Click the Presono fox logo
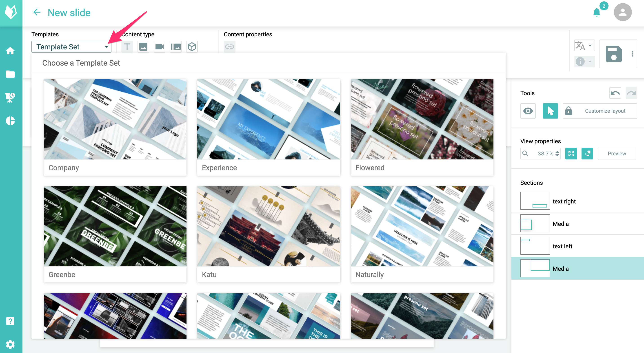Viewport: 644px width, 353px height. point(11,12)
